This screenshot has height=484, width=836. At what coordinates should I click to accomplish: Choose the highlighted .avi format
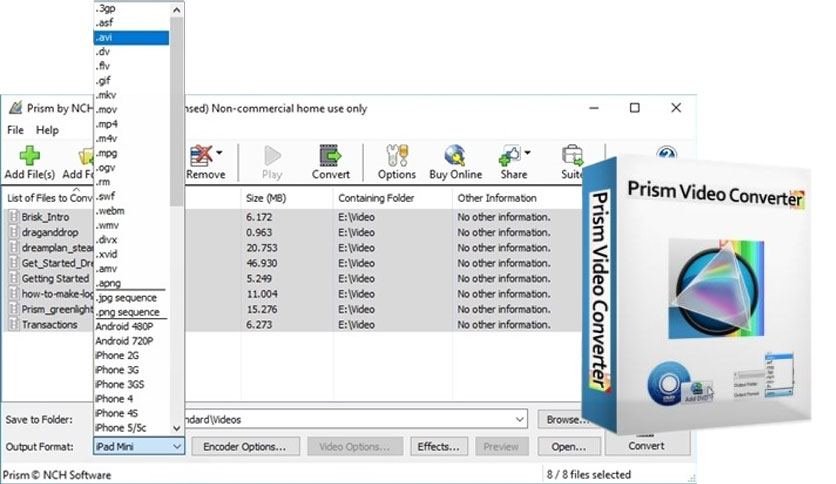132,37
